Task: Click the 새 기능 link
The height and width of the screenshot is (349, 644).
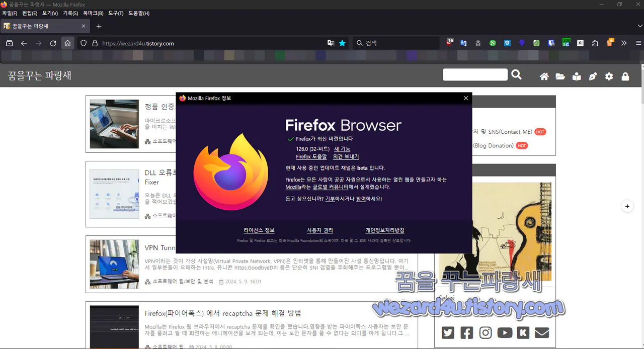Action: [342, 149]
